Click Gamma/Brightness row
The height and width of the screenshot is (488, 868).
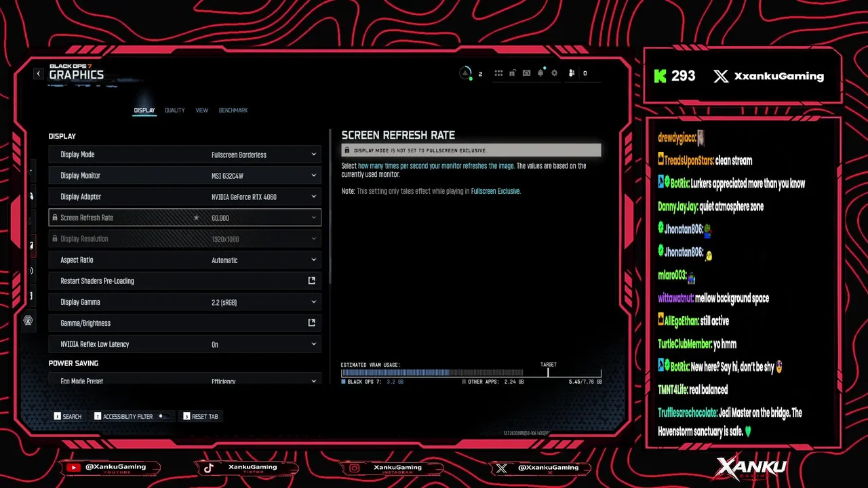click(x=184, y=323)
